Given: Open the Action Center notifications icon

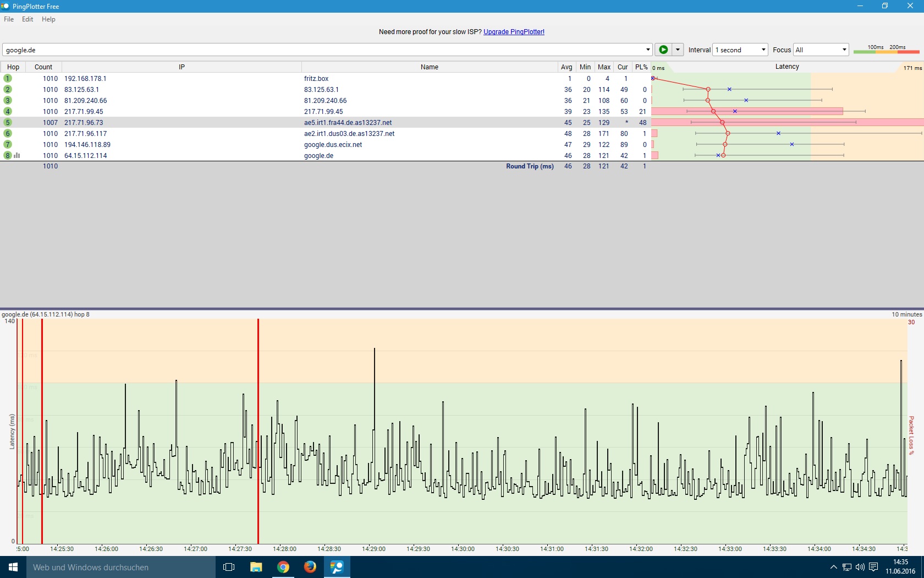Looking at the screenshot, I should click(873, 567).
